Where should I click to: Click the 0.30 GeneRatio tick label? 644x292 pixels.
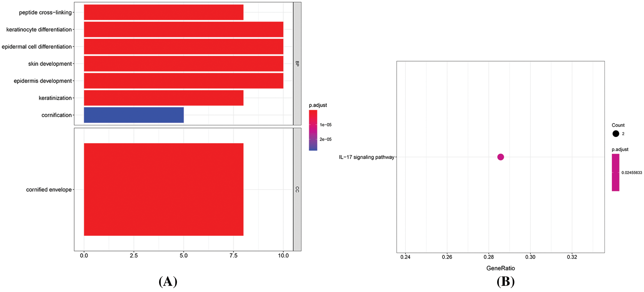[530, 257]
